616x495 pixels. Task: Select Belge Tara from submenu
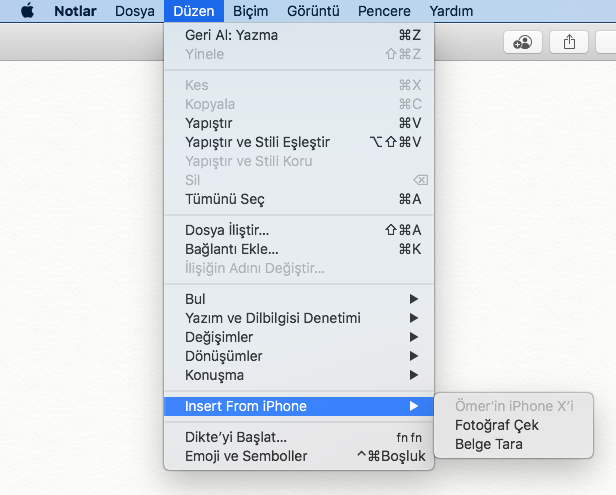[x=489, y=444]
